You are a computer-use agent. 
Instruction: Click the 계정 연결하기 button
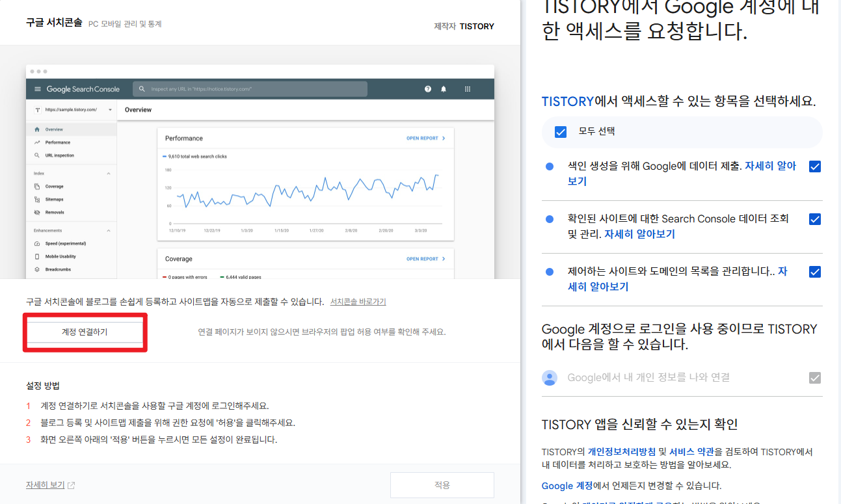tap(85, 332)
